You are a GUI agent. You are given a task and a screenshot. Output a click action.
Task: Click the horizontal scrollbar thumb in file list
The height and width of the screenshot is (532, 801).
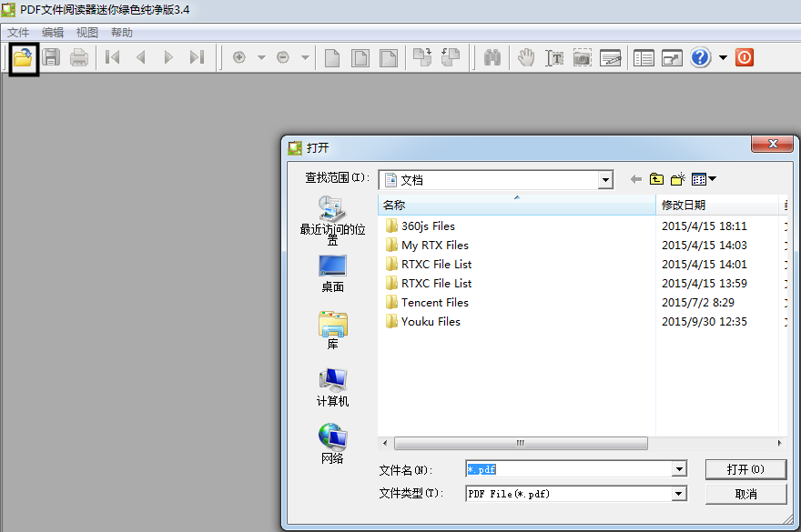pos(521,443)
